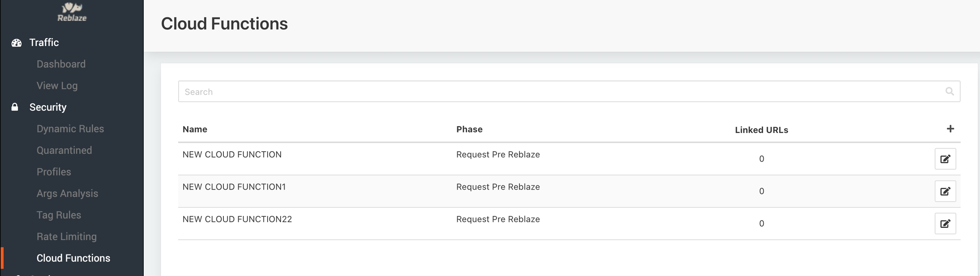Image resolution: width=980 pixels, height=276 pixels.
Task: Click the Search input field
Action: 553,92
